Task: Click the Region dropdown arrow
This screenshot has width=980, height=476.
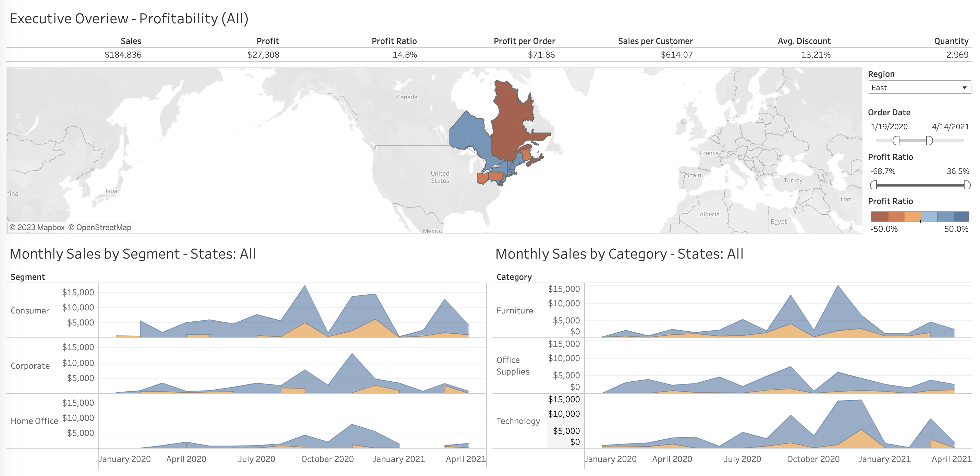Action: (964, 88)
